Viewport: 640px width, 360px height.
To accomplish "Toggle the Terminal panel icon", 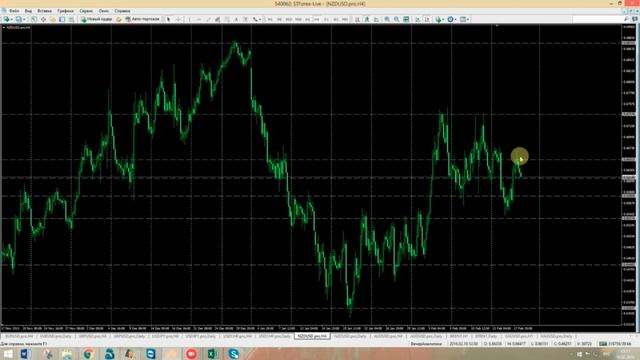I will [62, 19].
